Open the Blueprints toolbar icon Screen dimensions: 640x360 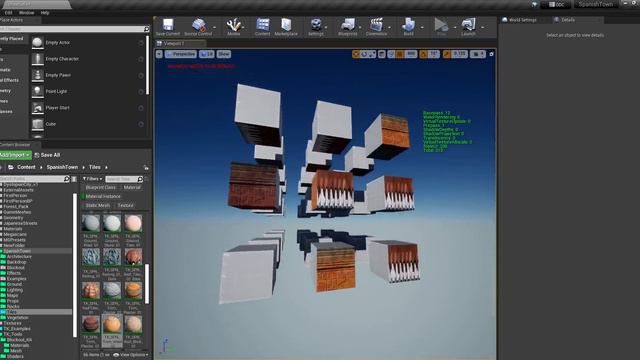(348, 24)
